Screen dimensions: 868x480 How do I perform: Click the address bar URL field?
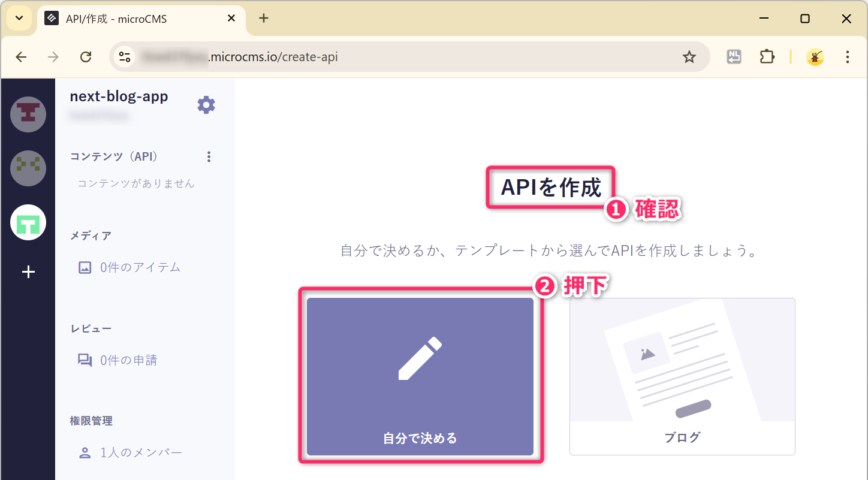pyautogui.click(x=396, y=57)
